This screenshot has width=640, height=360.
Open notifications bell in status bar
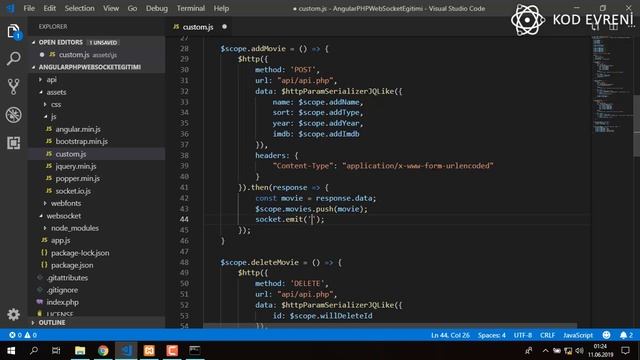[626, 335]
